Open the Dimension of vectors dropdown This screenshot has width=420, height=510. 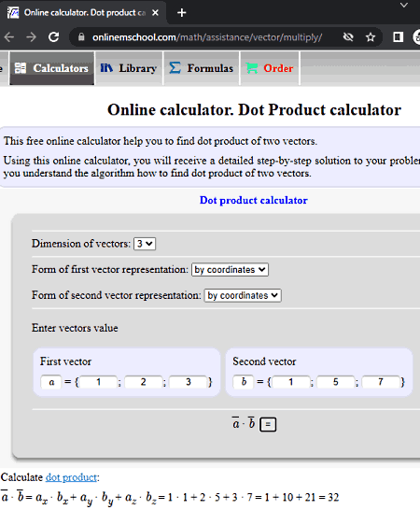pyautogui.click(x=145, y=244)
